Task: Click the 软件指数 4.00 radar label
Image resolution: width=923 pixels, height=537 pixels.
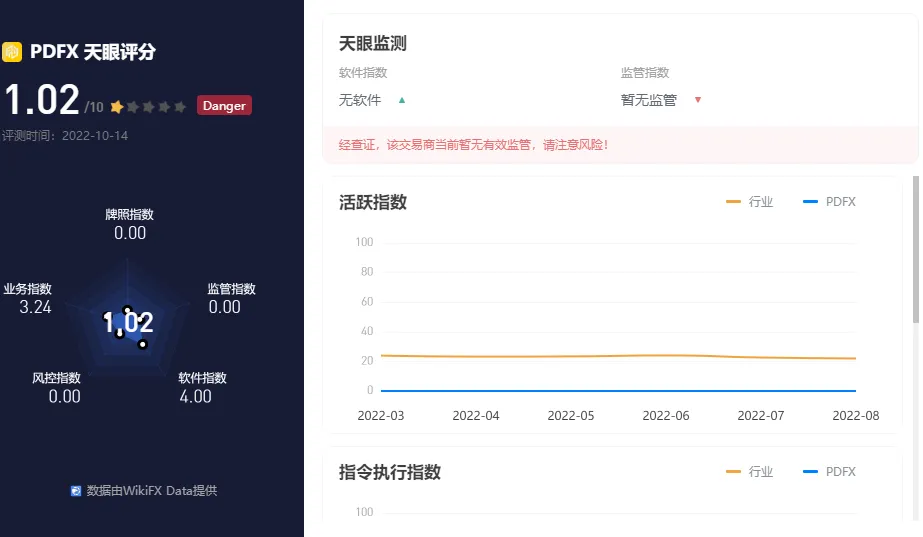Action: click(202, 387)
